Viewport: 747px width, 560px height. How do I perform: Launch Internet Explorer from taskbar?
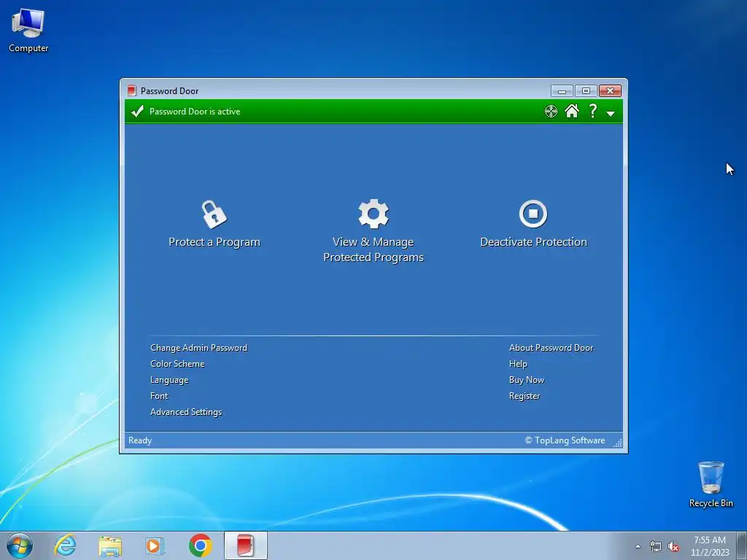click(65, 545)
